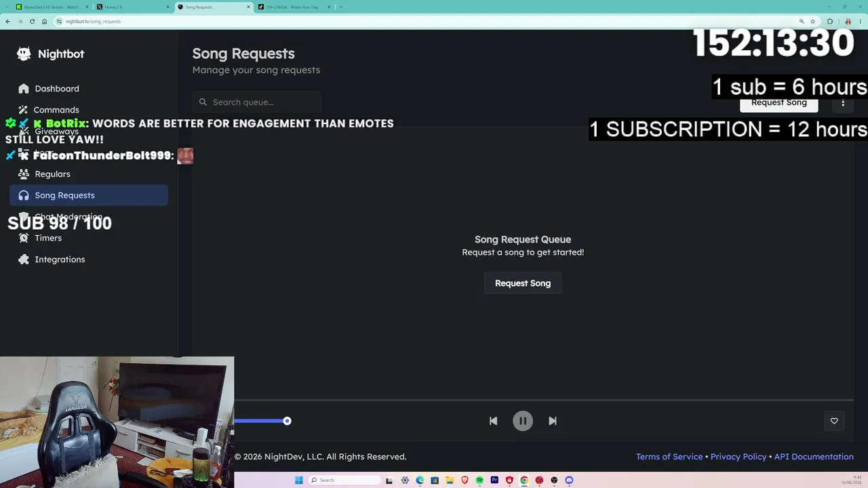Screen dimensions: 868x488
Task: Open the three-dot queue options menu
Action: click(x=843, y=102)
